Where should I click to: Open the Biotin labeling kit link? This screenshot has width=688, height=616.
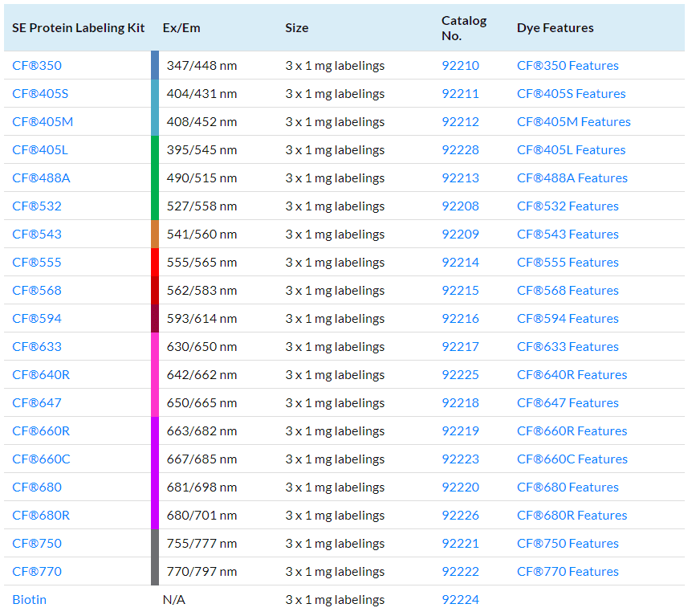pos(30,600)
